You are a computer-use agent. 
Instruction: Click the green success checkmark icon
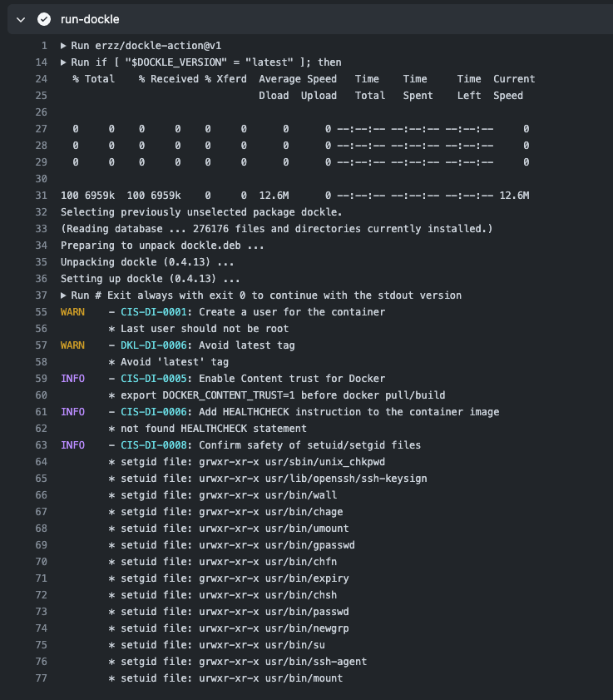pyautogui.click(x=43, y=18)
